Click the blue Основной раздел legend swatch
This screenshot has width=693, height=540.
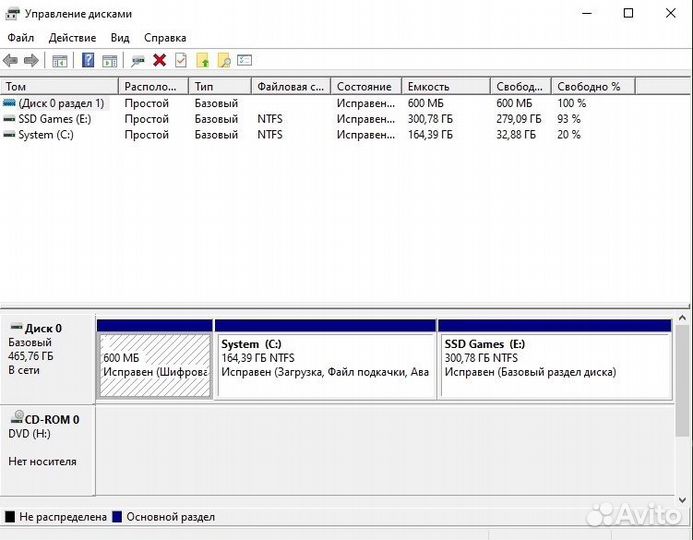coord(117,517)
